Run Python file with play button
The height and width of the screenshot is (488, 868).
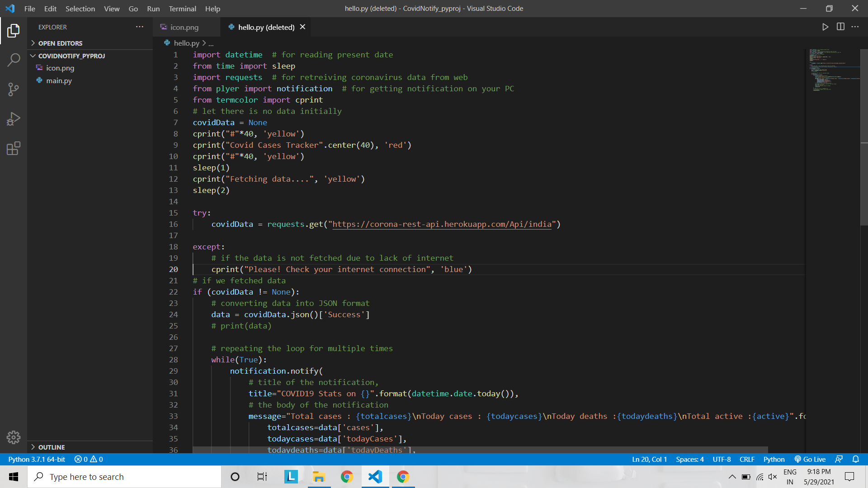tap(825, 27)
